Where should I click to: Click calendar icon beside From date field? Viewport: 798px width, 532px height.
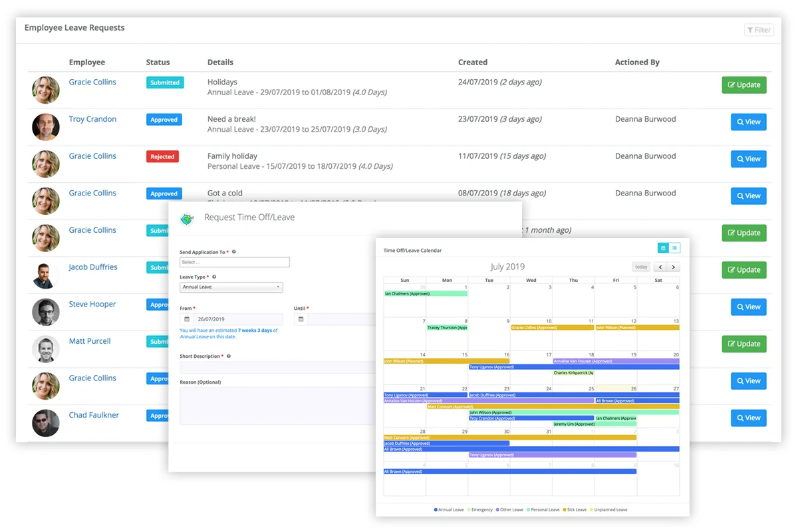click(x=187, y=319)
